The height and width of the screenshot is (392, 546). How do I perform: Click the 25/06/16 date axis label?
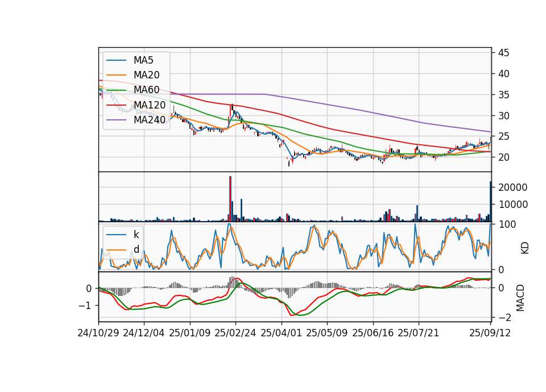coord(373,333)
